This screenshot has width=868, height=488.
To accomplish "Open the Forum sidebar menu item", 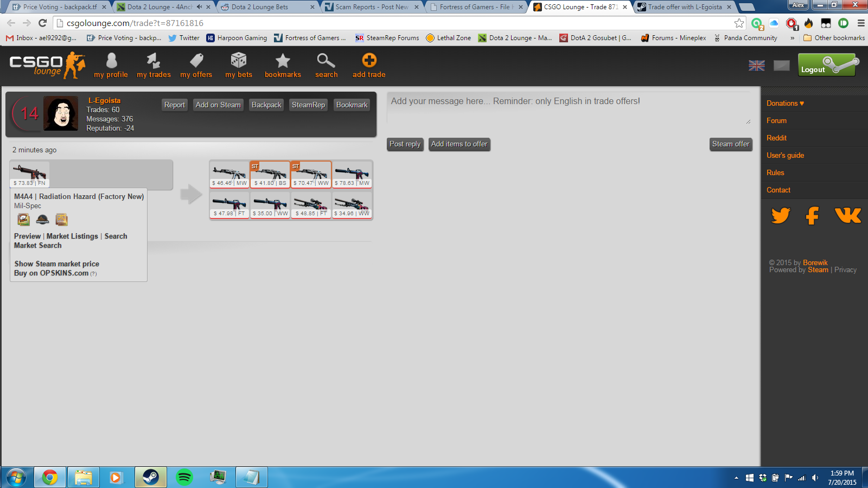I will (x=776, y=121).
